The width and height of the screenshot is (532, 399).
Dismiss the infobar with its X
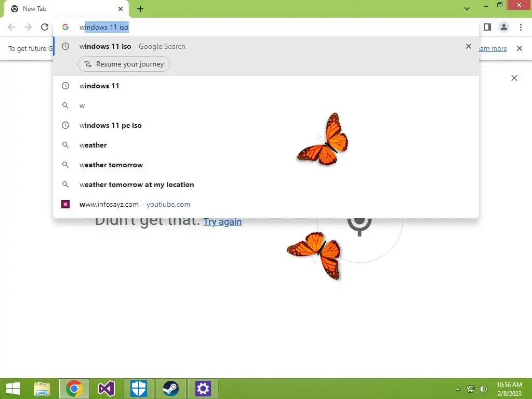tap(520, 48)
